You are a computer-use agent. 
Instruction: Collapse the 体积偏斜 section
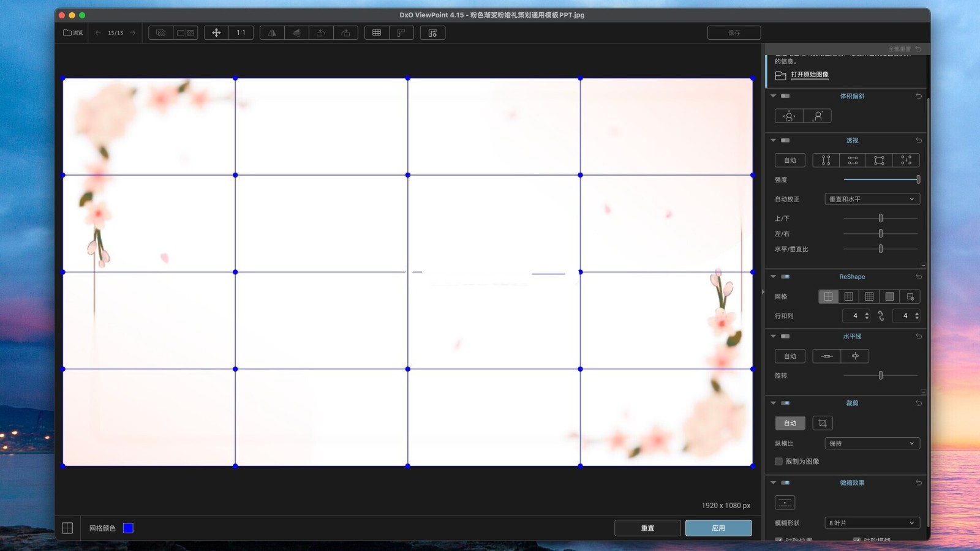click(773, 96)
